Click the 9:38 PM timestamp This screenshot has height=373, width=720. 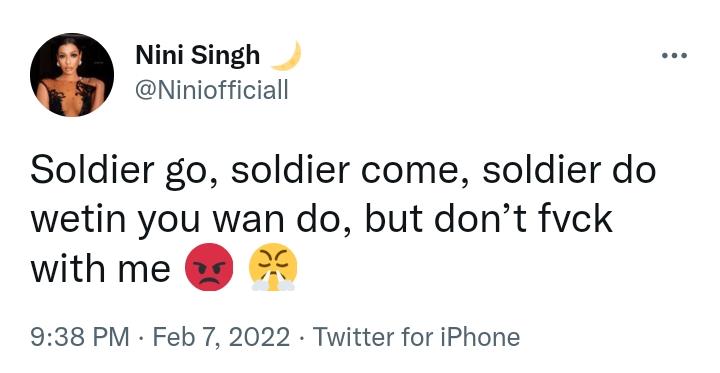[80, 337]
